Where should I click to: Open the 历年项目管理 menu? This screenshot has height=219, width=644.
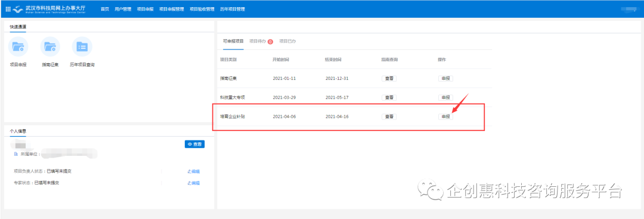click(233, 9)
